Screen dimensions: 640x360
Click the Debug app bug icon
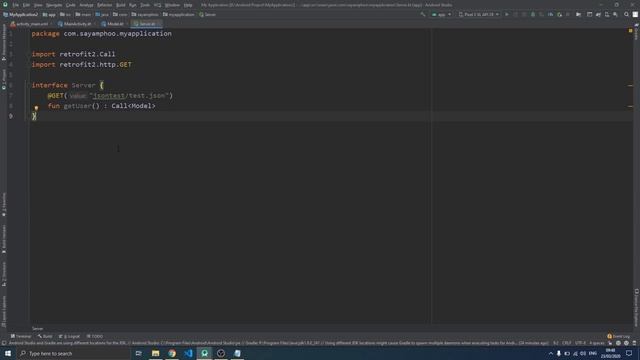click(x=533, y=14)
